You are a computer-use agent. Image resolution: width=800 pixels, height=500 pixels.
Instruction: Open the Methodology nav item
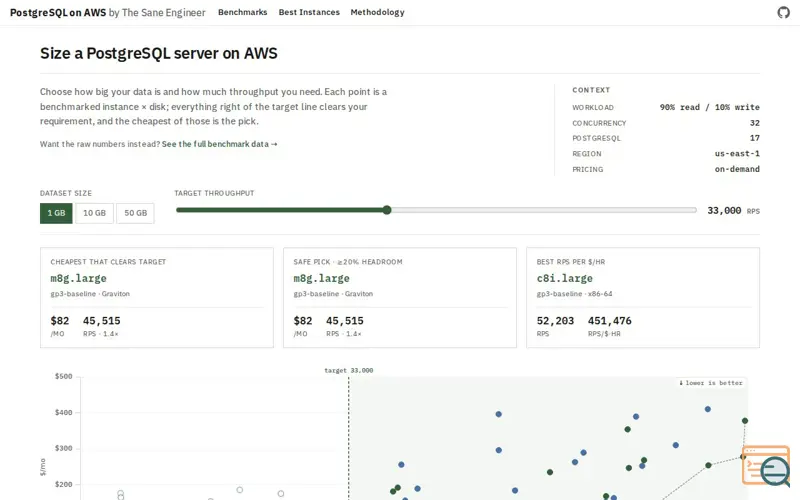(x=377, y=12)
